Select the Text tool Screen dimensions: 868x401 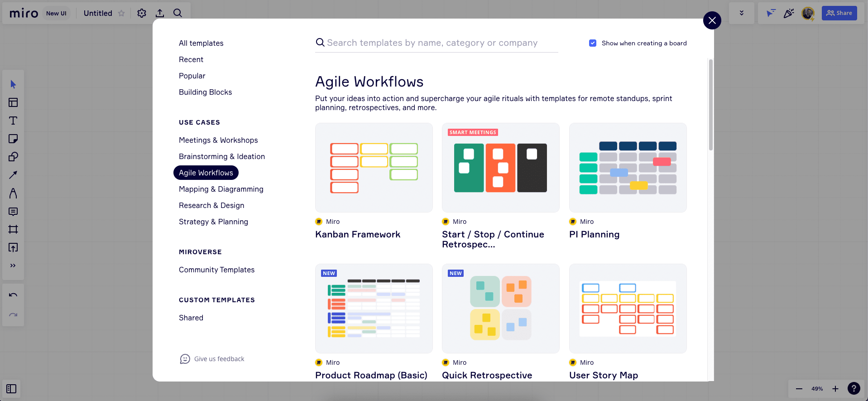(13, 121)
